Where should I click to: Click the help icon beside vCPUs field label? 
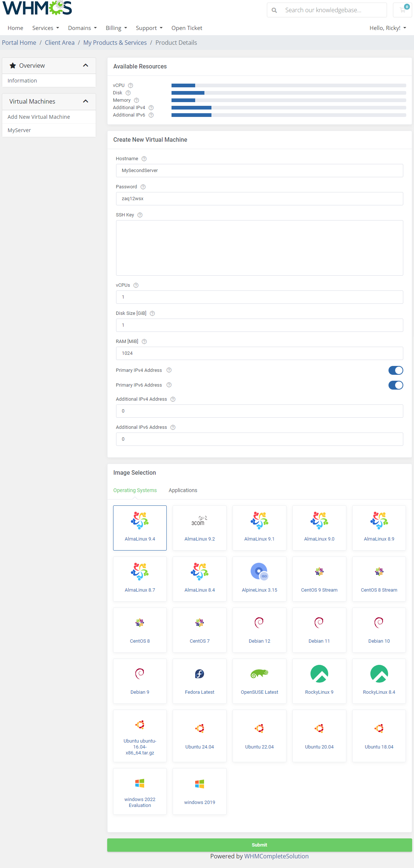[x=136, y=285]
